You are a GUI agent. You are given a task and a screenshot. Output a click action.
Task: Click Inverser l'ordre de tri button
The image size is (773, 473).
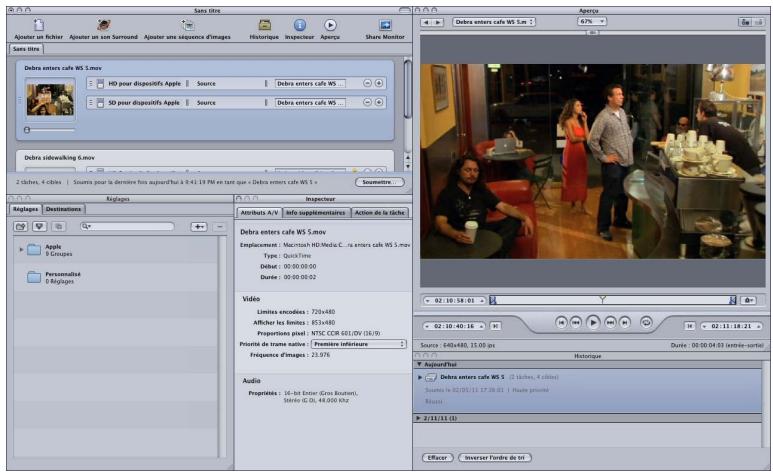(x=493, y=457)
